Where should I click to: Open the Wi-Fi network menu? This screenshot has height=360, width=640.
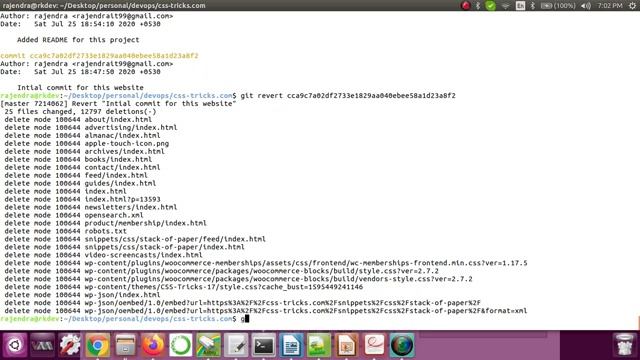[x=505, y=6]
